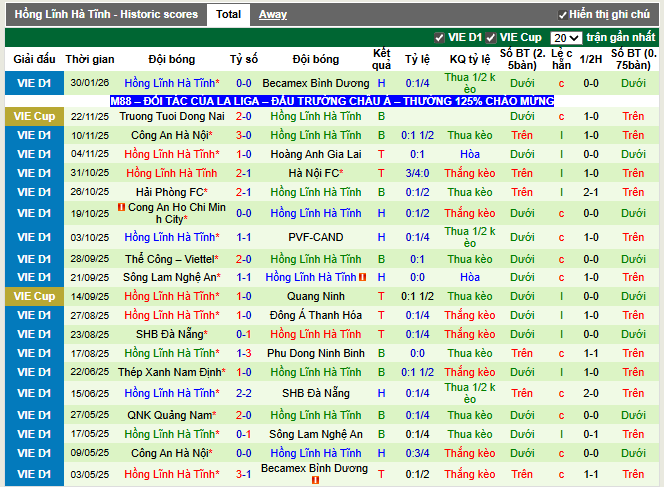Open Thép Xanh Nam Định team link
The height and width of the screenshot is (487, 664).
point(172,372)
